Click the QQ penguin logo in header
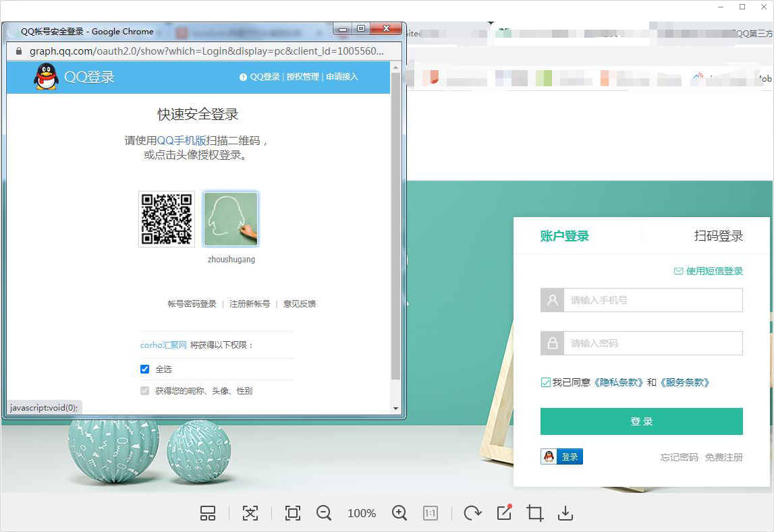 pyautogui.click(x=46, y=77)
